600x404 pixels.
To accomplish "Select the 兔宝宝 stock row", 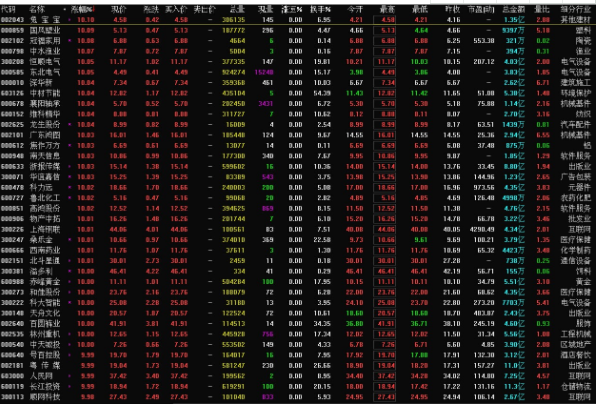I will tap(46, 19).
